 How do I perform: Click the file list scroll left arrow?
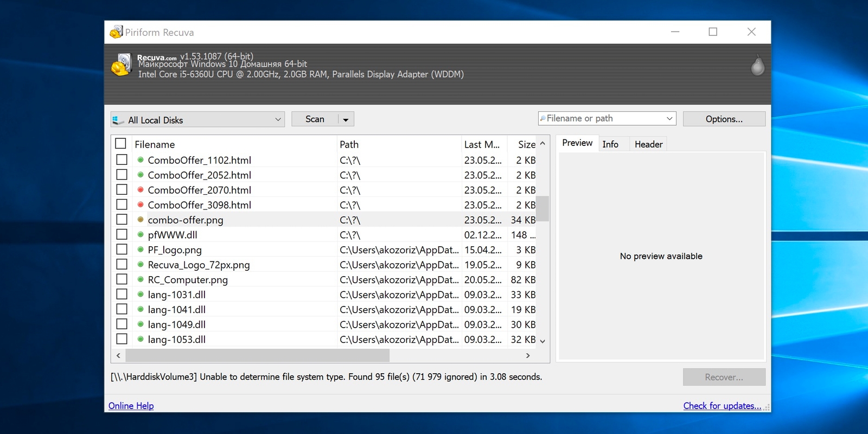tap(118, 355)
